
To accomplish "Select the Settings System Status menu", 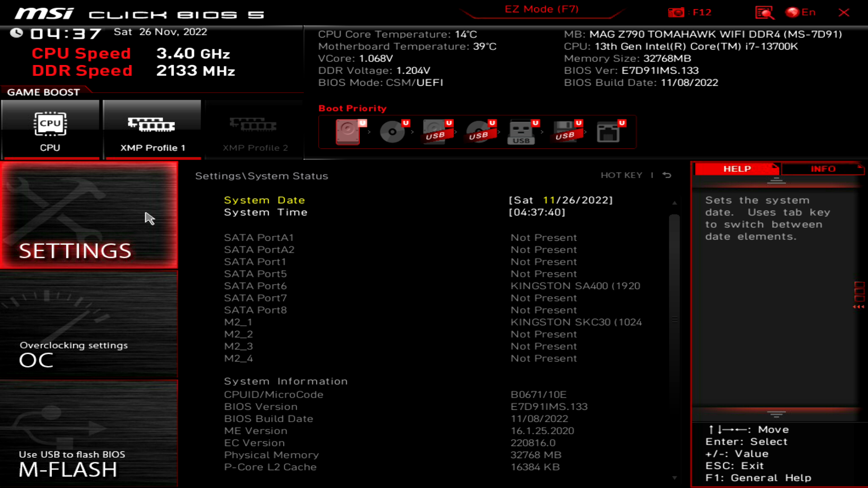I will pos(261,175).
